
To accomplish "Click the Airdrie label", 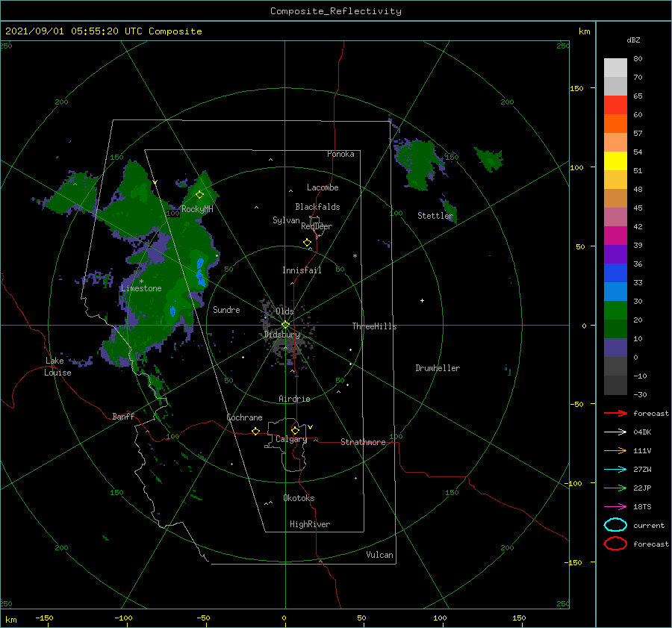I will 294,399.
